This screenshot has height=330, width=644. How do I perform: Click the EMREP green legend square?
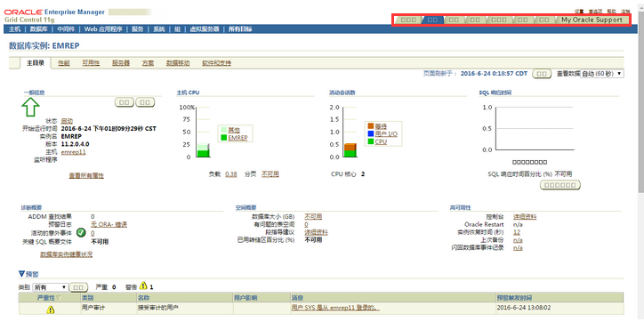(224, 138)
